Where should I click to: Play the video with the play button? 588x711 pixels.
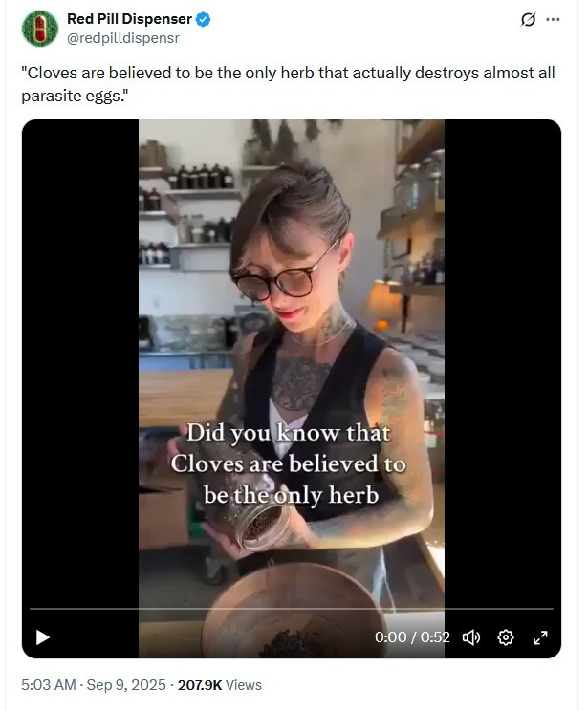[x=43, y=637]
